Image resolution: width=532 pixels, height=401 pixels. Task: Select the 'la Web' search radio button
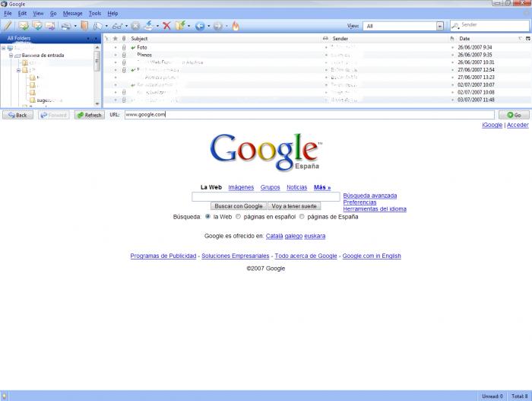point(207,216)
